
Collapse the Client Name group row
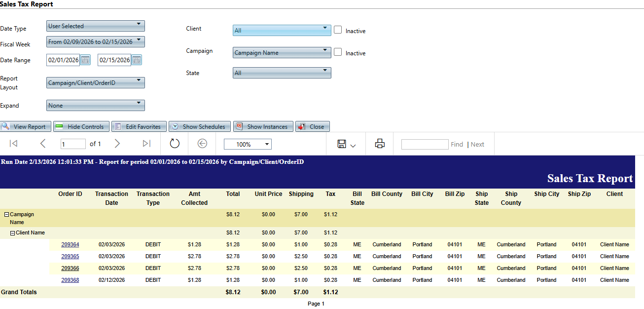[x=12, y=232]
